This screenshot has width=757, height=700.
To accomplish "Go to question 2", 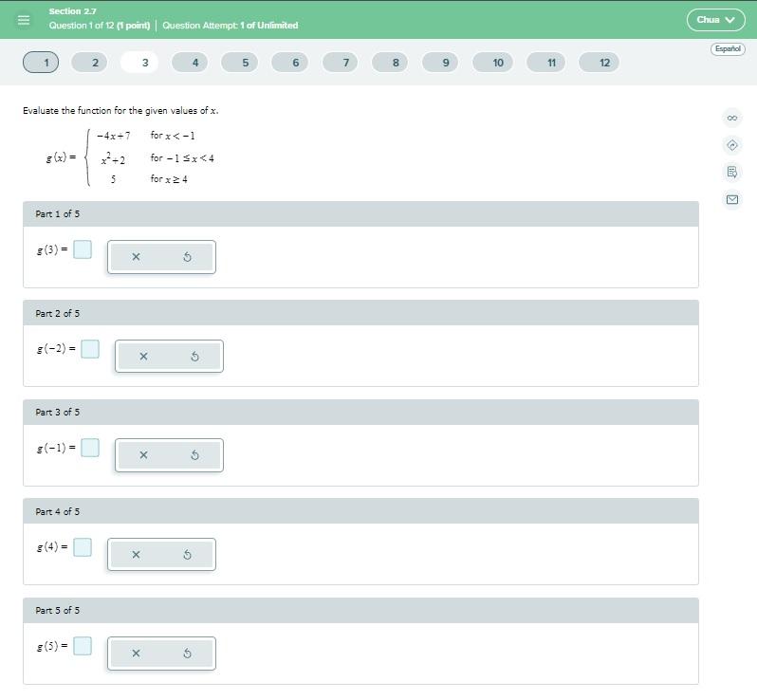I will 89,63.
